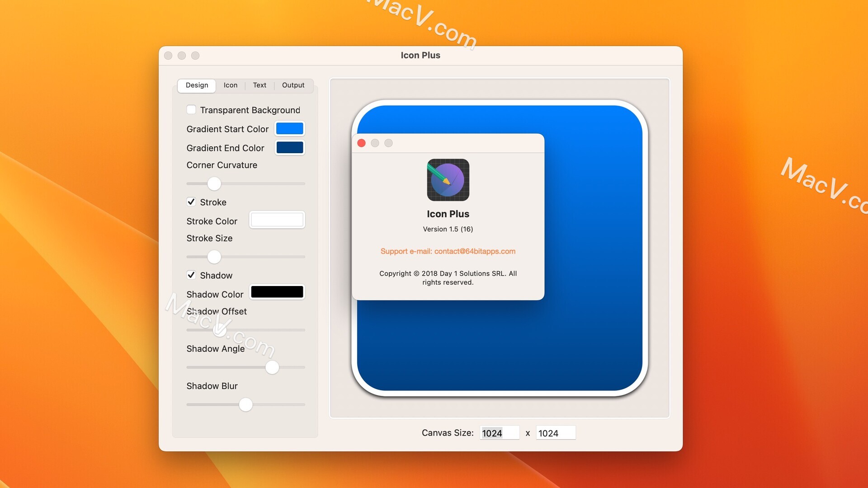Focus the Canvas Size height field

[556, 433]
